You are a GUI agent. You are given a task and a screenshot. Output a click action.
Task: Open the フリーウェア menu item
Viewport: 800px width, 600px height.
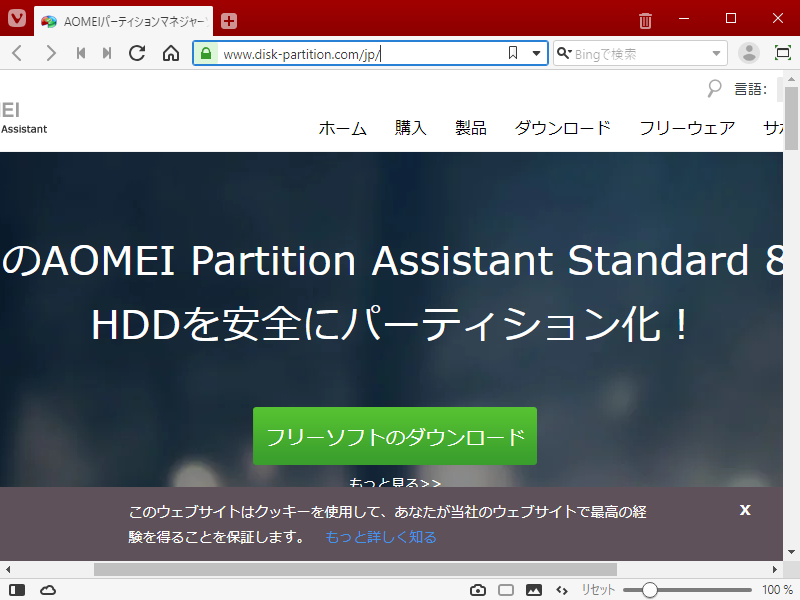click(687, 128)
